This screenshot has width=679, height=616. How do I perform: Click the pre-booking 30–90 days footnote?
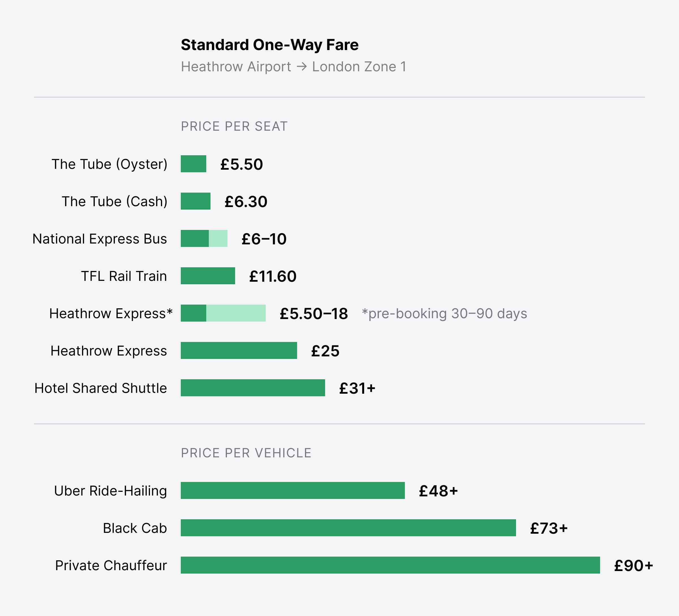[444, 314]
